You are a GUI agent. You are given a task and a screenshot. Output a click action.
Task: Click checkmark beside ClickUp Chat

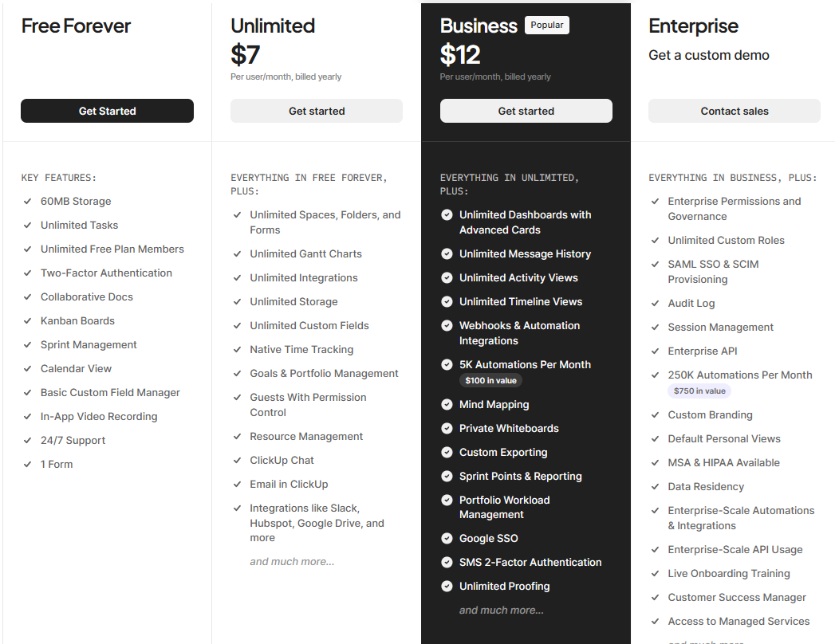click(x=237, y=461)
